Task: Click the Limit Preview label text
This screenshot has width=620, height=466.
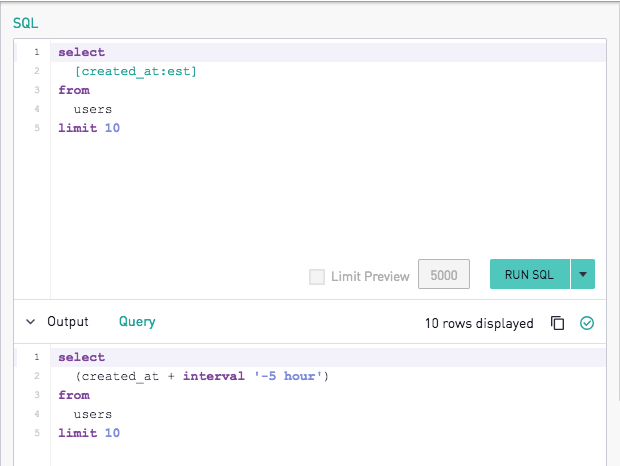Action: (370, 276)
